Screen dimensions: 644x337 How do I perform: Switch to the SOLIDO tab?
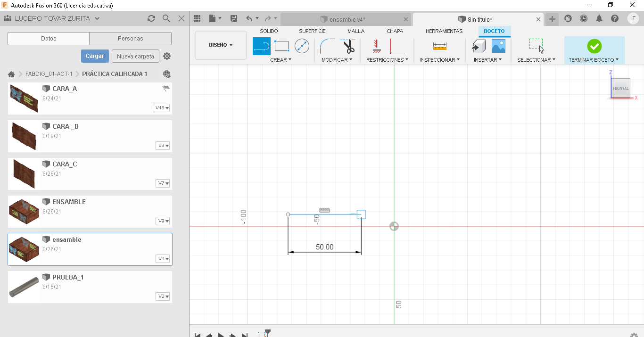[269, 31]
